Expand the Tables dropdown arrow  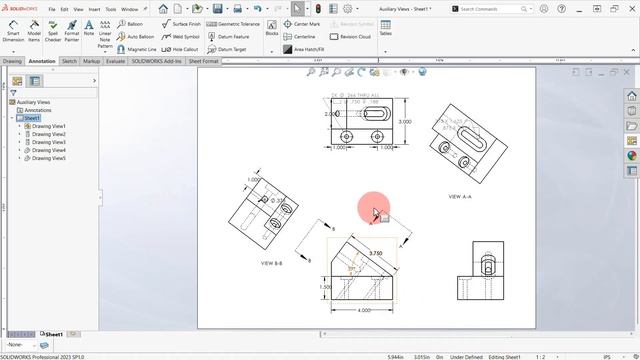point(385,51)
